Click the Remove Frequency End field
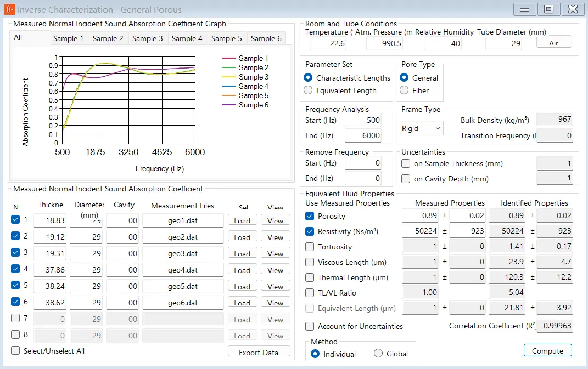588x369 pixels. point(363,178)
